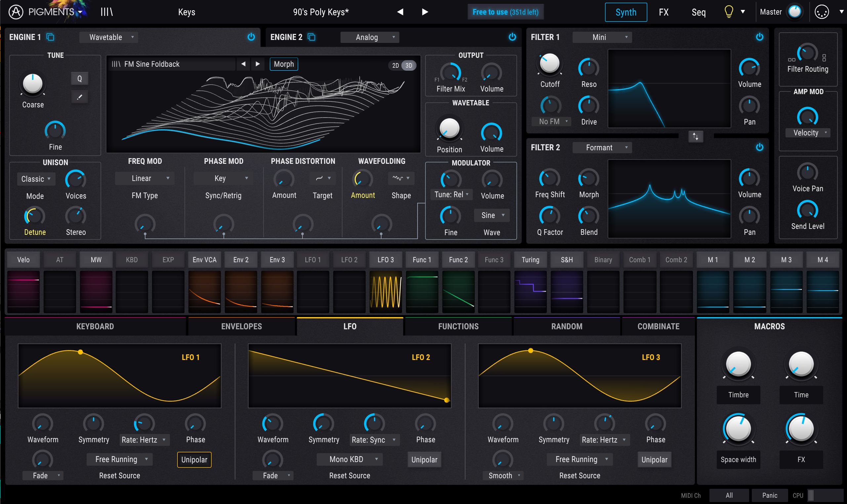Click the wavetable name FM Sine Foldback
The width and height of the screenshot is (847, 504).
[x=152, y=64]
